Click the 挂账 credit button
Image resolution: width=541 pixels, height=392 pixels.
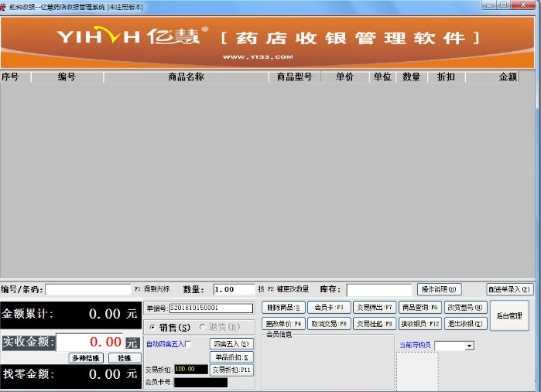125,358
